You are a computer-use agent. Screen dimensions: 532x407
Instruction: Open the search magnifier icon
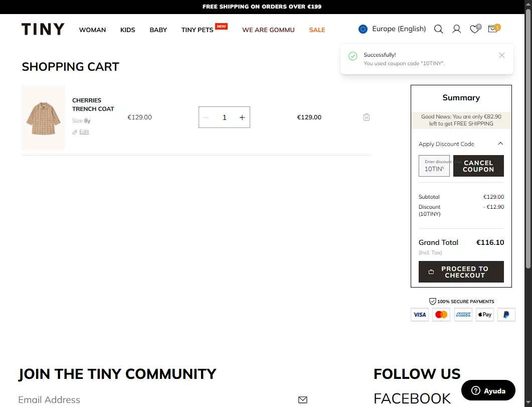pyautogui.click(x=438, y=29)
